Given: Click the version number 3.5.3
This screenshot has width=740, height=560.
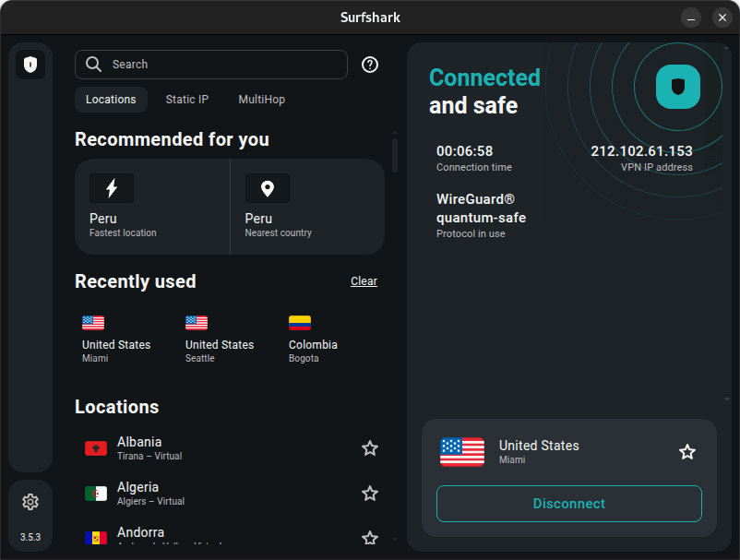Looking at the screenshot, I should (x=30, y=537).
